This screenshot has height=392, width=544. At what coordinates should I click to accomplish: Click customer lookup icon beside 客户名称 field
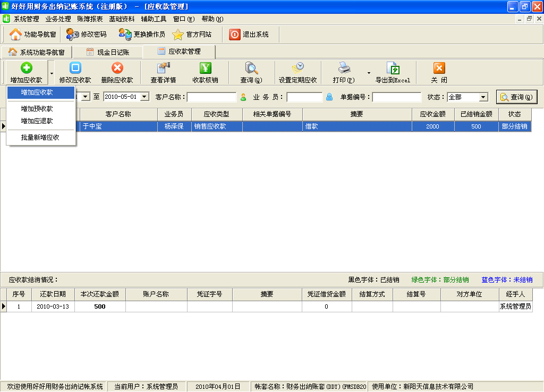point(243,97)
